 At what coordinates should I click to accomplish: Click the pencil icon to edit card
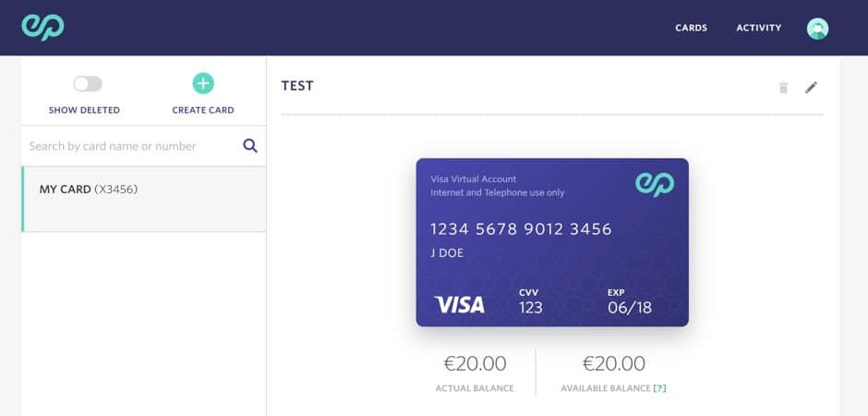pyautogui.click(x=811, y=88)
